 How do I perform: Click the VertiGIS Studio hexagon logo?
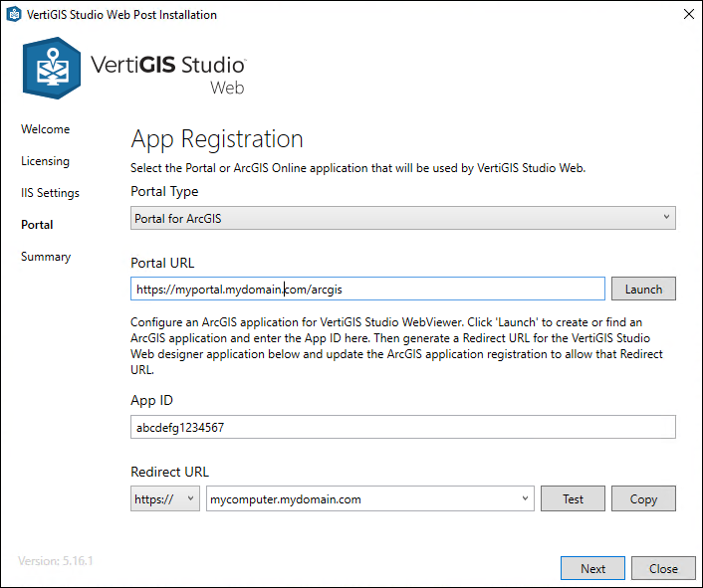51,69
